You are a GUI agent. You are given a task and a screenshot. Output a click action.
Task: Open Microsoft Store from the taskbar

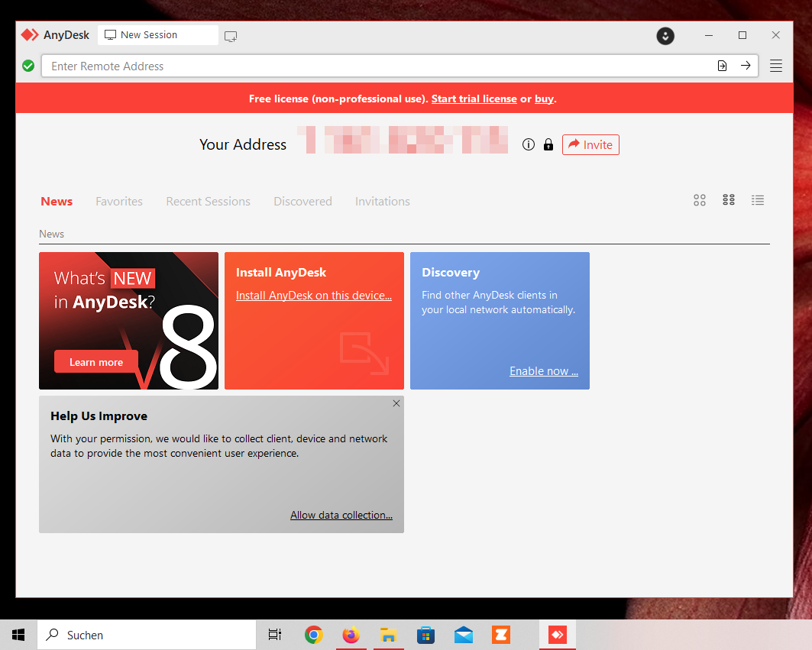tap(425, 635)
